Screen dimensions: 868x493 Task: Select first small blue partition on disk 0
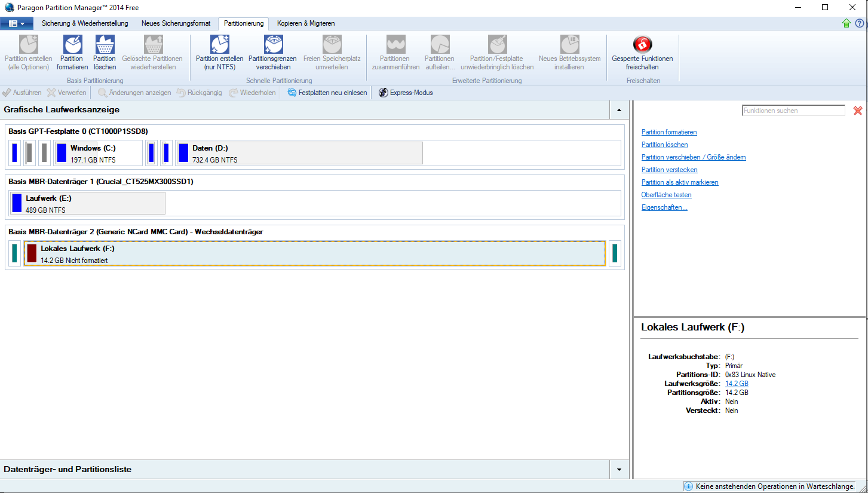[x=14, y=153]
